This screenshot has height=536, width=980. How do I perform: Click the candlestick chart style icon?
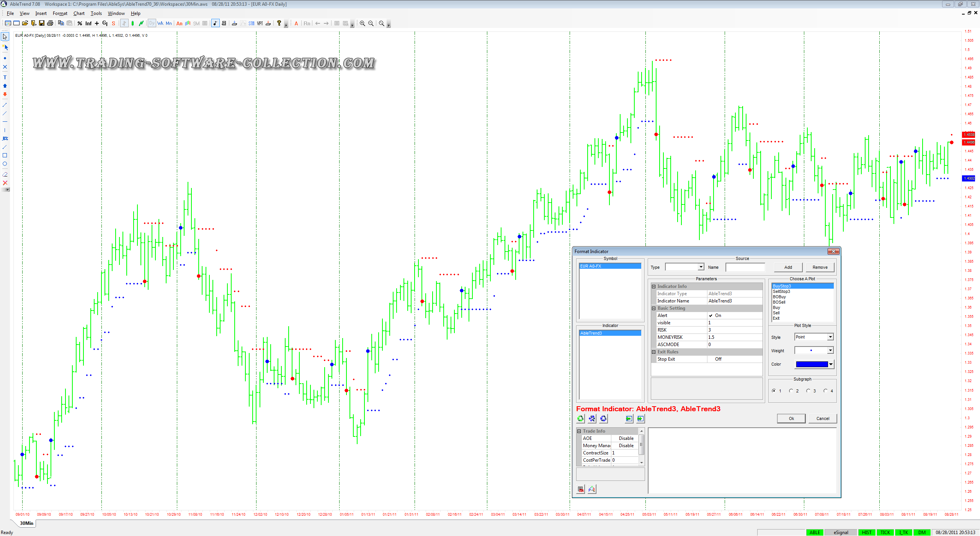132,23
